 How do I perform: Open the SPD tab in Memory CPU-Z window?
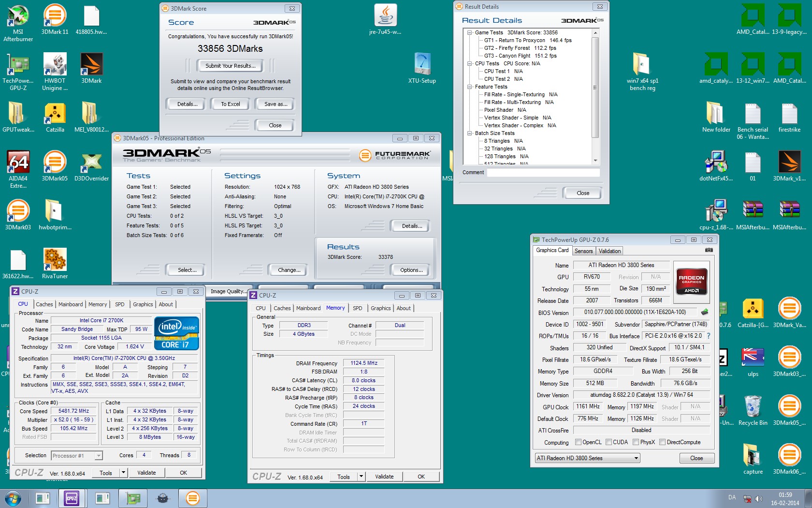tap(357, 308)
